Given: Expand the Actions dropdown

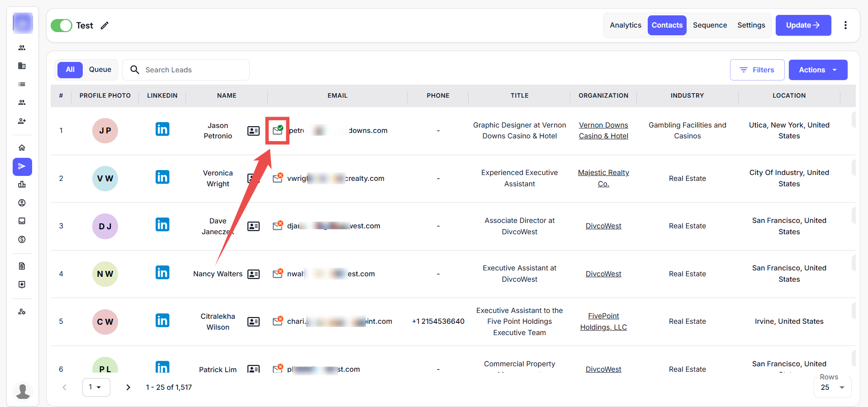Looking at the screenshot, I should tap(818, 70).
